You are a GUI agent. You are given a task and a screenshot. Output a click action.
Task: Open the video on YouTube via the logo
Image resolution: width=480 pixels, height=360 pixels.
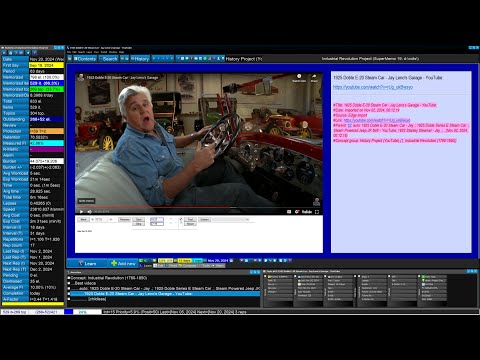point(306,212)
